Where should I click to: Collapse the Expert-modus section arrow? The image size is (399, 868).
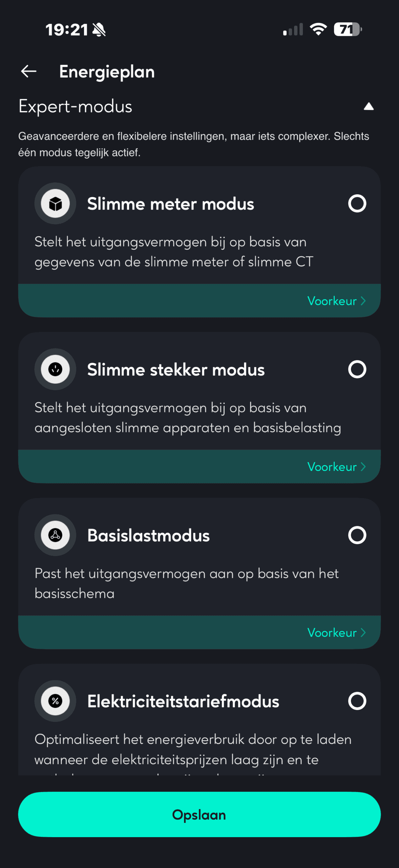(x=369, y=107)
